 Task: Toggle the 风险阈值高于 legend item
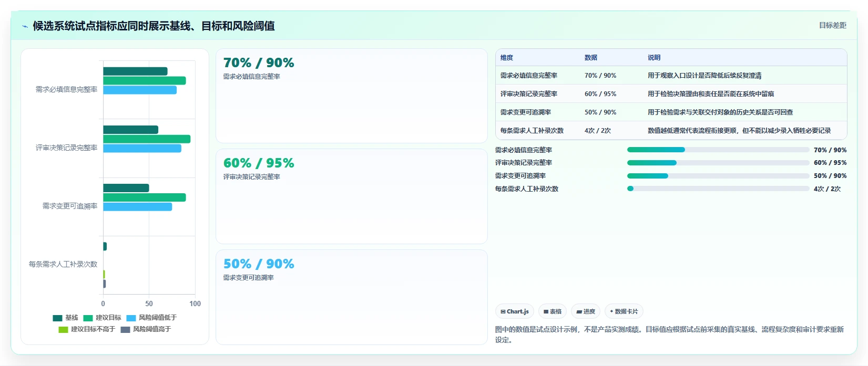(146, 329)
